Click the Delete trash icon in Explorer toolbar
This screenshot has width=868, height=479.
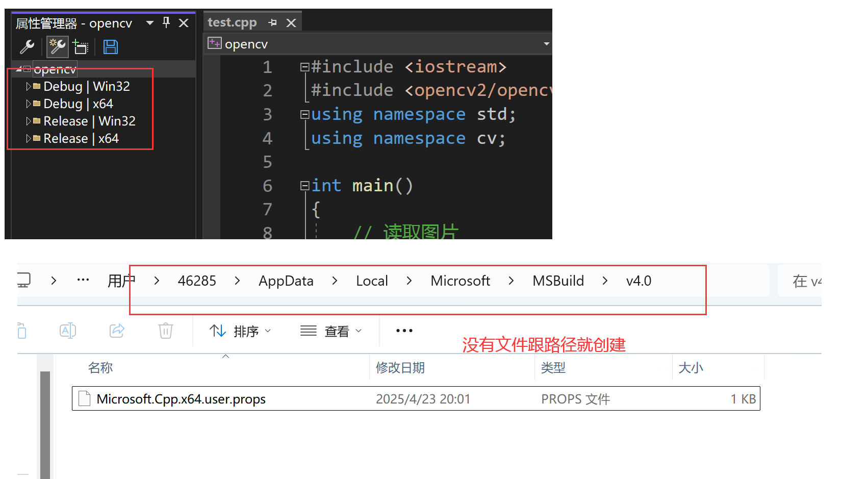click(x=166, y=331)
